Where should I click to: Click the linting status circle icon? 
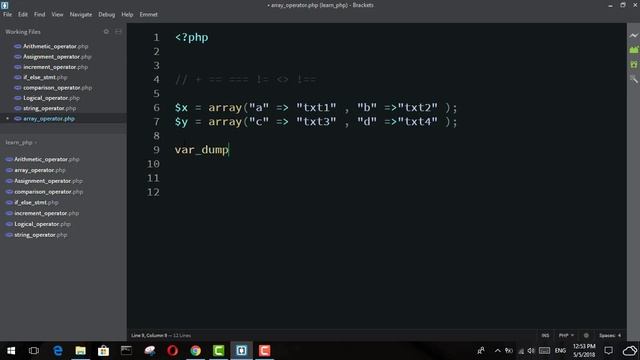click(x=586, y=336)
